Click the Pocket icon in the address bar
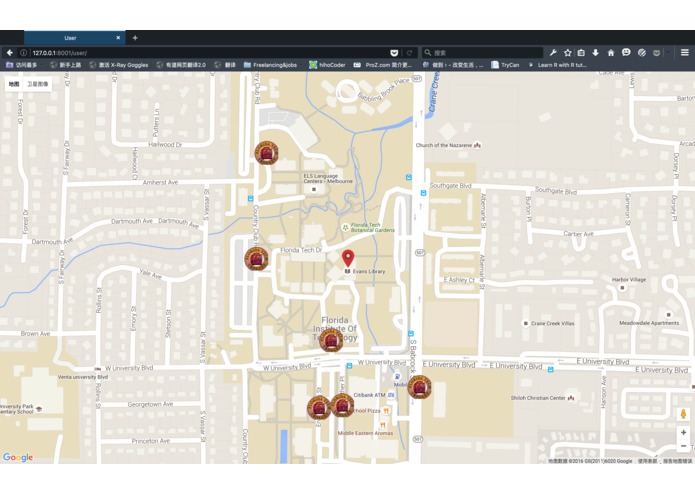 (x=394, y=53)
